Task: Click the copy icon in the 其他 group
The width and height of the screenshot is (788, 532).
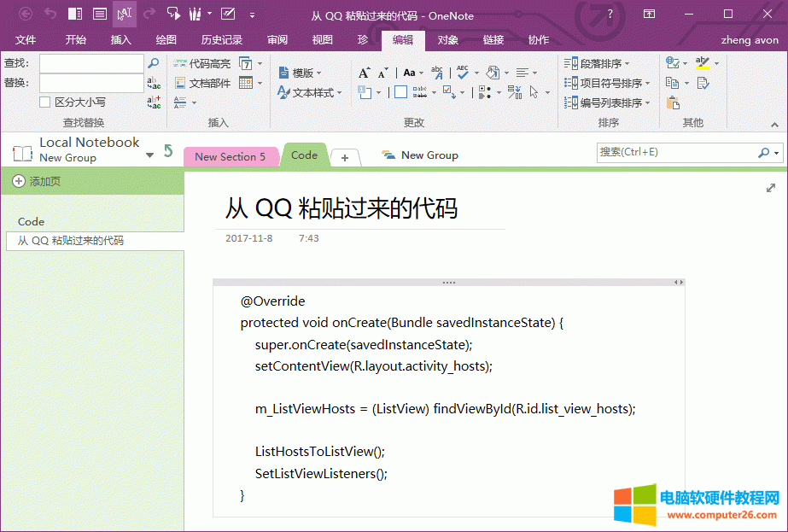Action: click(673, 84)
